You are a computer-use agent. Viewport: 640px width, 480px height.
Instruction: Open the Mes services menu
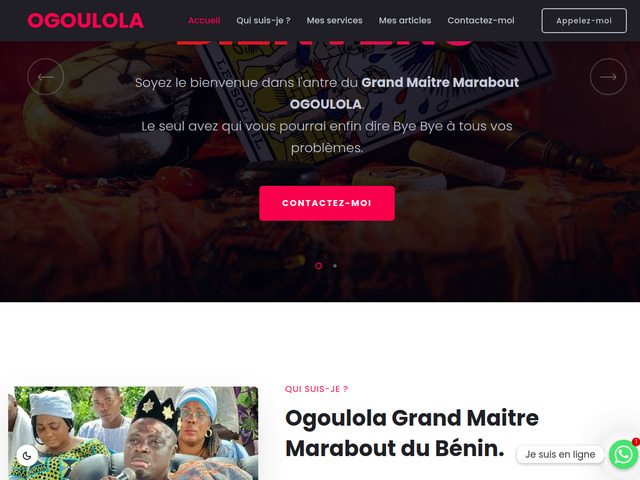click(334, 20)
